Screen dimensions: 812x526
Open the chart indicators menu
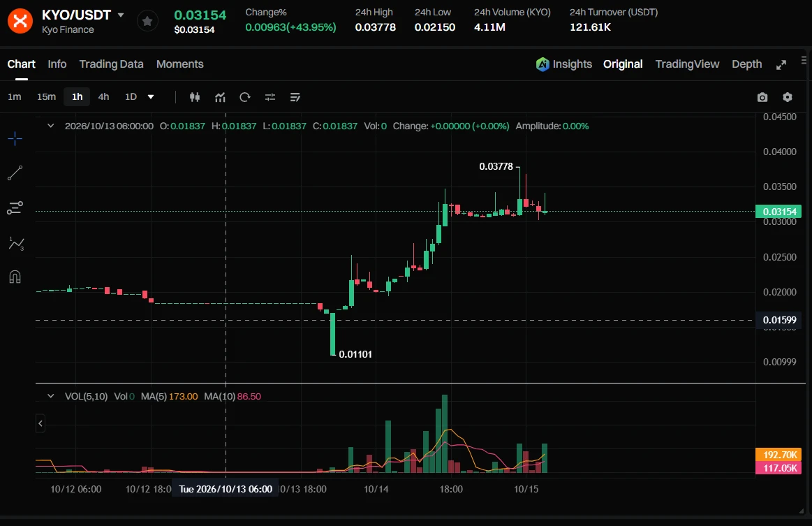click(220, 97)
